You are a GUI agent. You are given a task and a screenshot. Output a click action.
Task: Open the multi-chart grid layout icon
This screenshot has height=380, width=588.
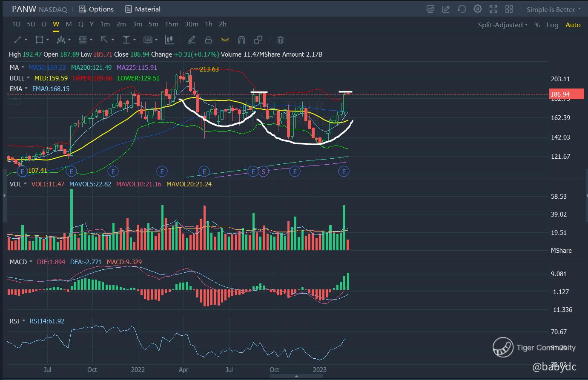click(509, 9)
